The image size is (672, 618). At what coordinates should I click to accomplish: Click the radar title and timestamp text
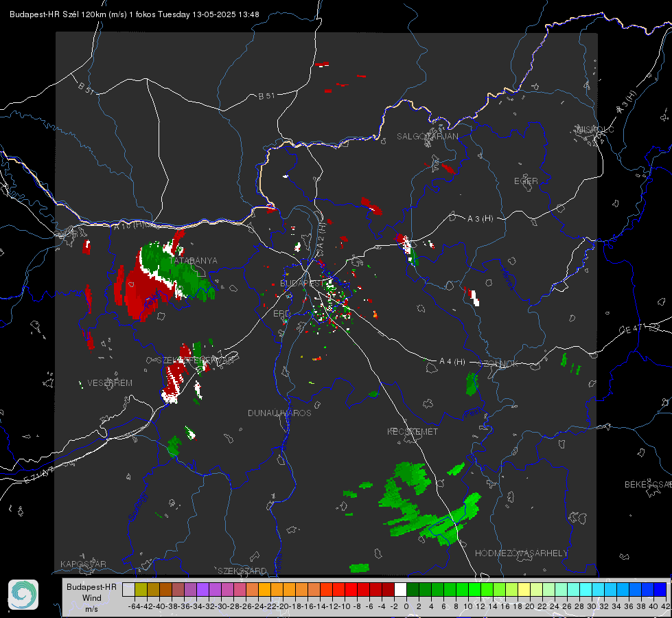pyautogui.click(x=134, y=14)
